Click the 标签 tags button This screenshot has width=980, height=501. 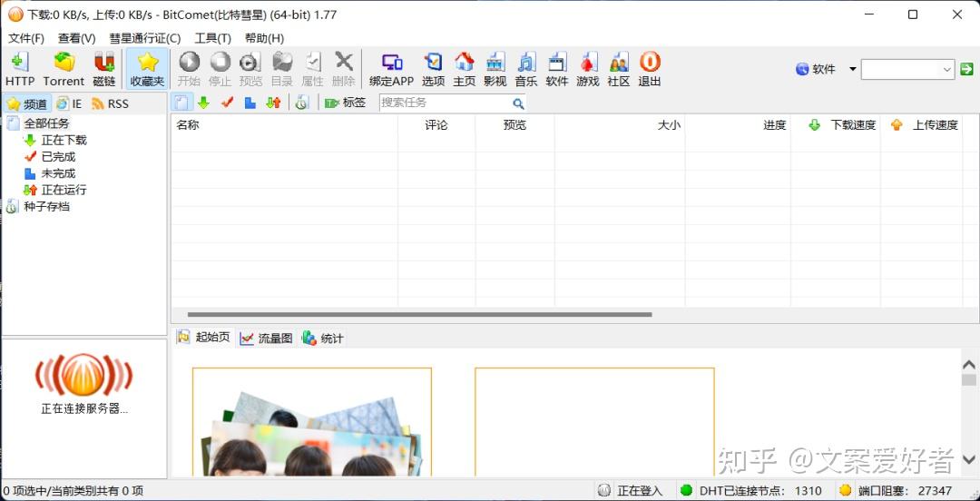click(345, 103)
